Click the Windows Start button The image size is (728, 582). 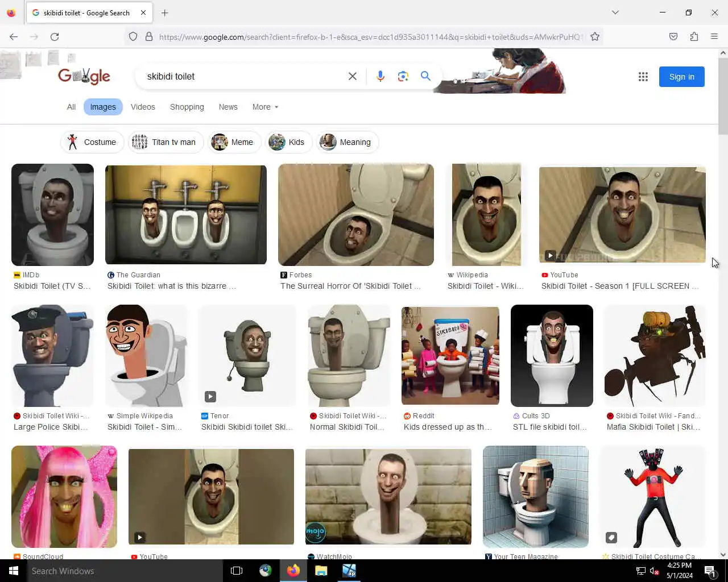click(14, 571)
